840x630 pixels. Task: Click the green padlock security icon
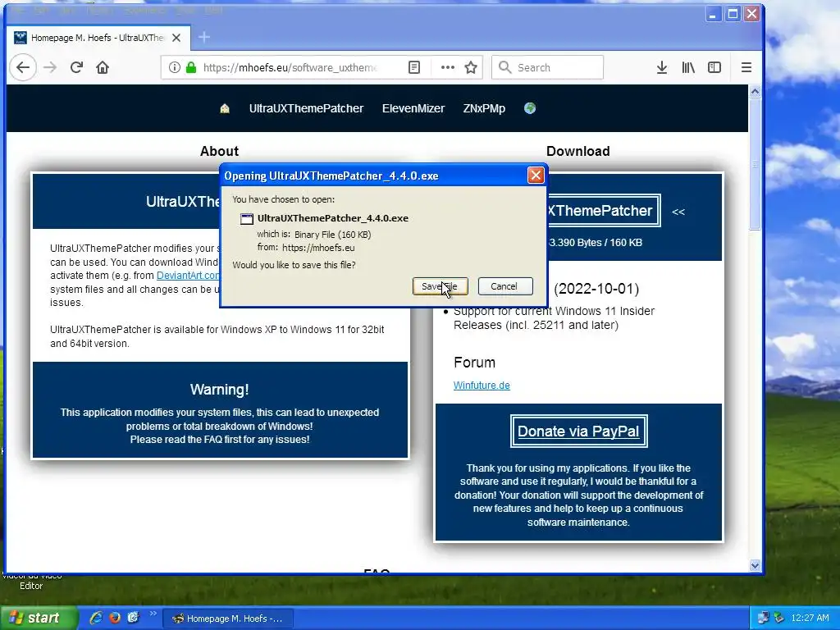(x=190, y=67)
